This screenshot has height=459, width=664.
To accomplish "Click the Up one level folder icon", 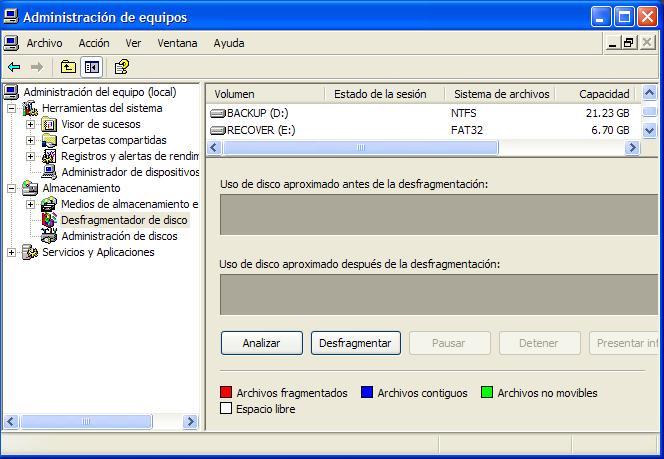I will point(68,67).
